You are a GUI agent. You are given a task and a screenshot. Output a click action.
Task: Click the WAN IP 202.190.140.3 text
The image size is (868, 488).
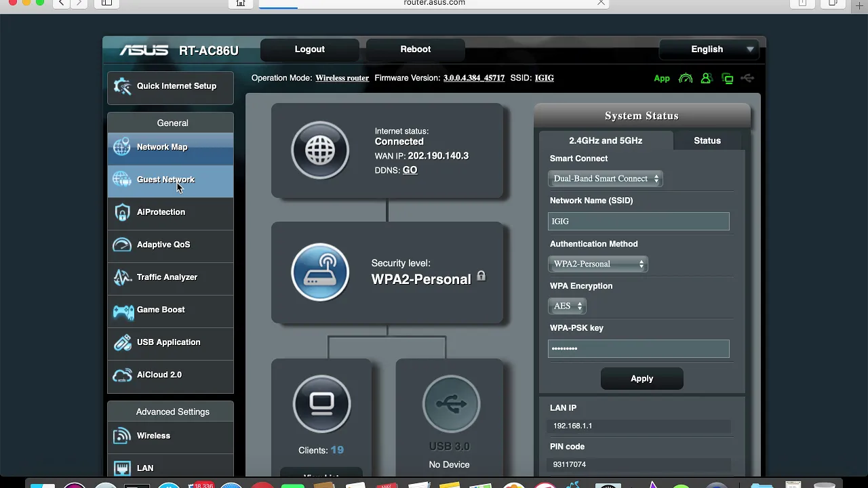point(438,156)
